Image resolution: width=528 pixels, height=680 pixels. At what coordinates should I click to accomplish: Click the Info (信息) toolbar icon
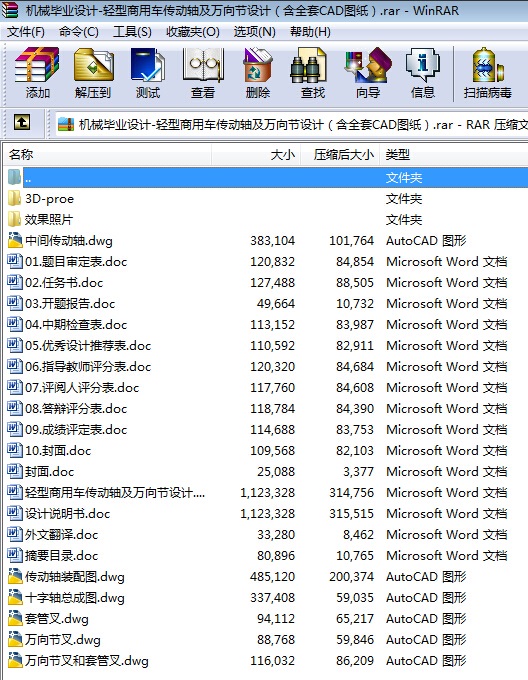[423, 72]
